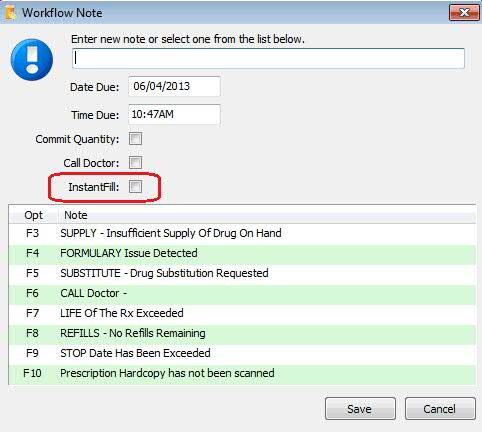Pick F10 Prescription Hardcopy not scanned note
The height and width of the screenshot is (432, 482).
point(242,373)
